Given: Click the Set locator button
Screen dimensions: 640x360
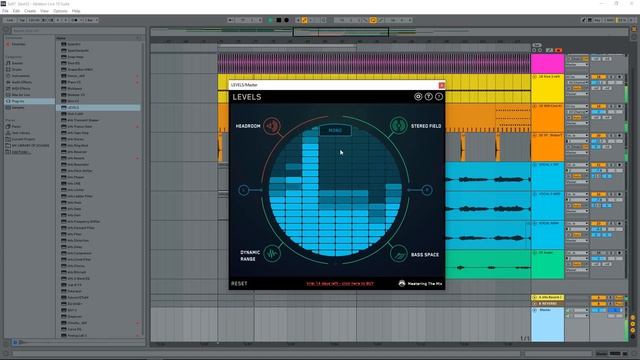Looking at the screenshot, I should click(537, 45).
